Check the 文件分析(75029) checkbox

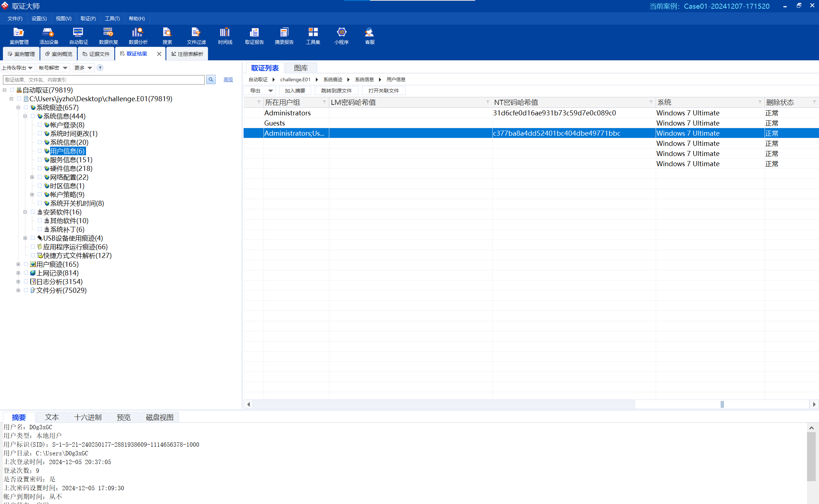click(x=26, y=290)
